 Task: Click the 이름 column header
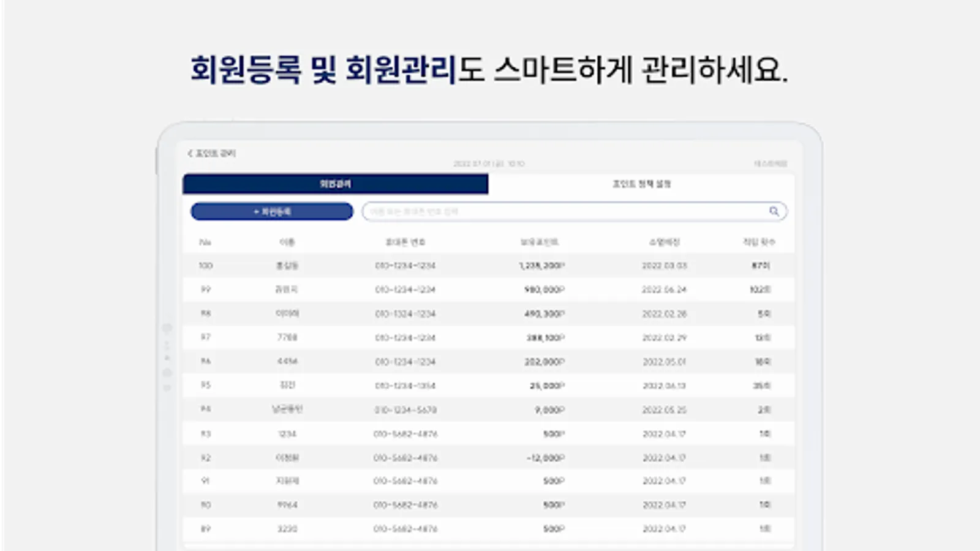pos(287,242)
